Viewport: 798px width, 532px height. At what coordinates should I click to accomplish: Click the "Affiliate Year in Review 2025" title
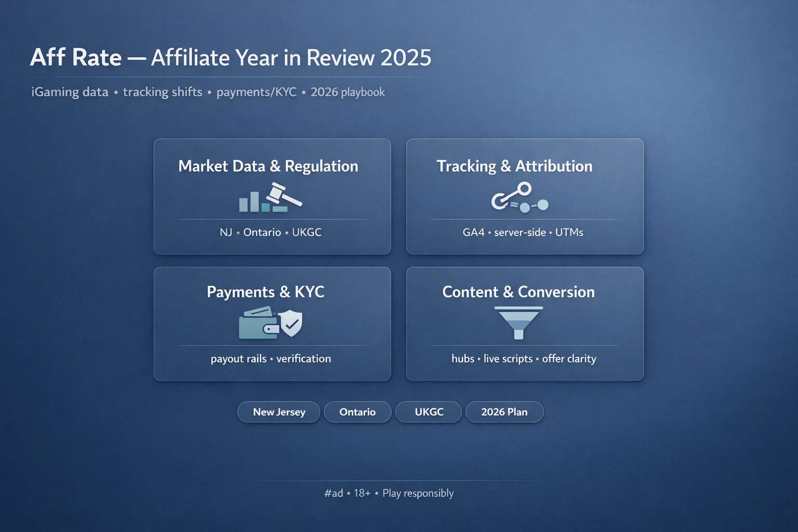[x=291, y=58]
